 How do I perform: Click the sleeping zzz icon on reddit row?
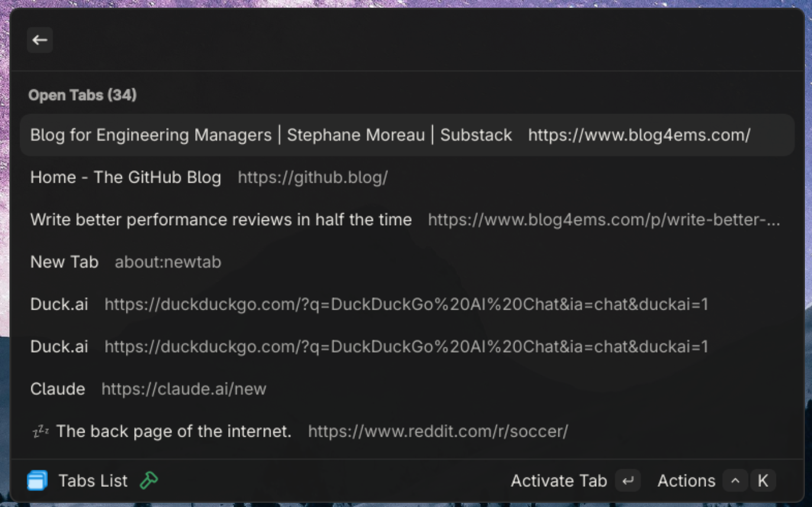coord(40,431)
